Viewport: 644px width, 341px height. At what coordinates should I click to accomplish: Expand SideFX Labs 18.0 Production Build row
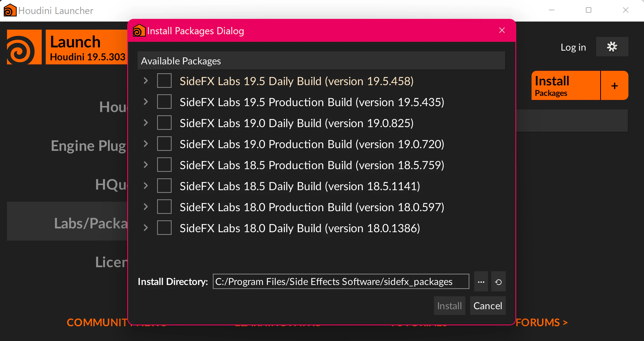(x=146, y=207)
